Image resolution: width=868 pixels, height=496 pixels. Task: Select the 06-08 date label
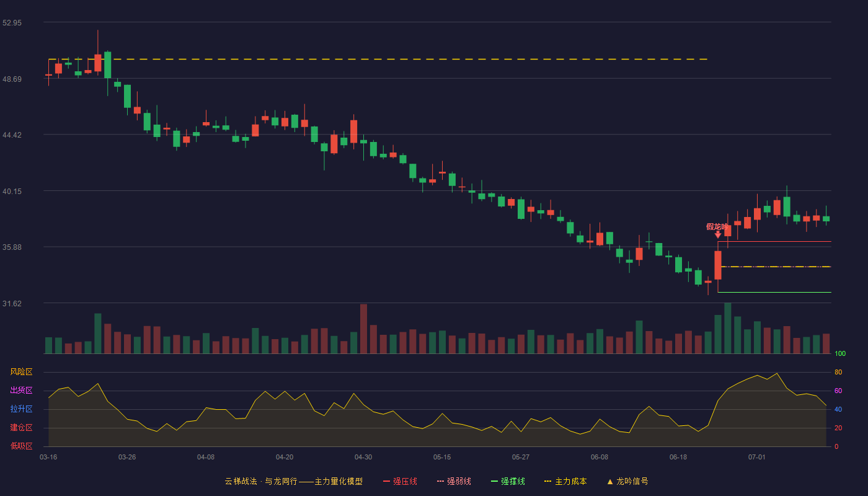click(600, 457)
